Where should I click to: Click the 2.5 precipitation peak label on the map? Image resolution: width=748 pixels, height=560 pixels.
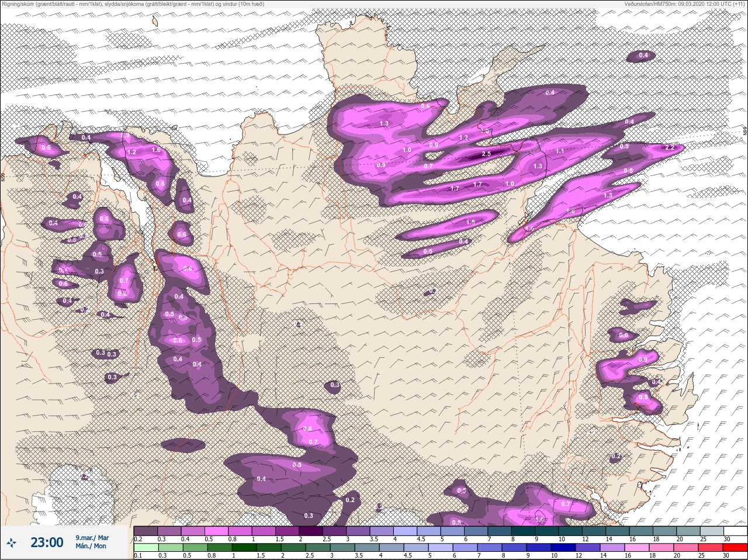pos(486,154)
